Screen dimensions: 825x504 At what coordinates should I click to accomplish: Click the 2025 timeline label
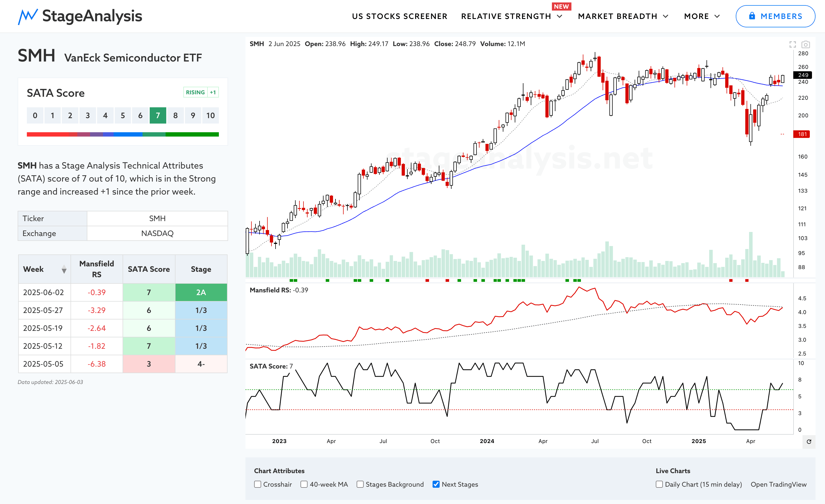[x=699, y=441]
